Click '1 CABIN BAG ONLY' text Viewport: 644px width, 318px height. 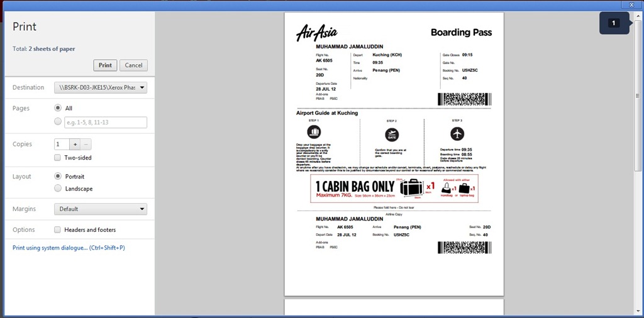point(355,186)
